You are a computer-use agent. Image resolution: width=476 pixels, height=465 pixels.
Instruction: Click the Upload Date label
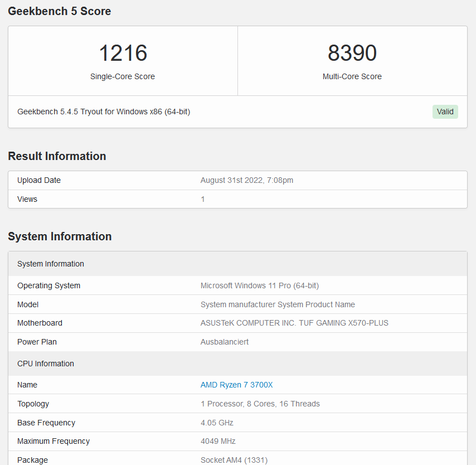pos(39,181)
